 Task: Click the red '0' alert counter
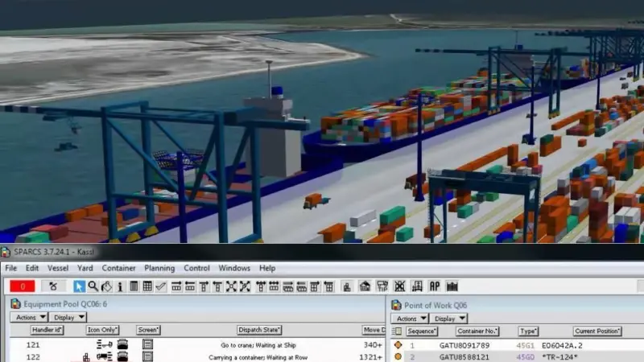(x=23, y=286)
